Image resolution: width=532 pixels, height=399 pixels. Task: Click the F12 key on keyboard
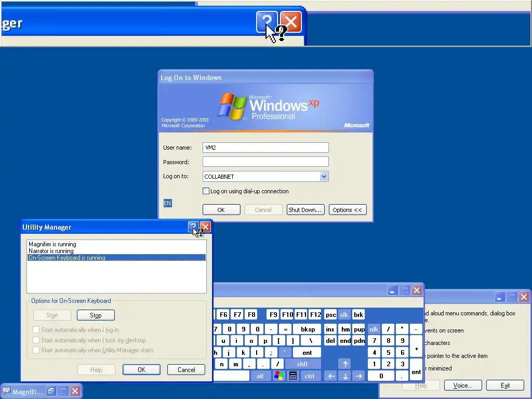(315, 314)
